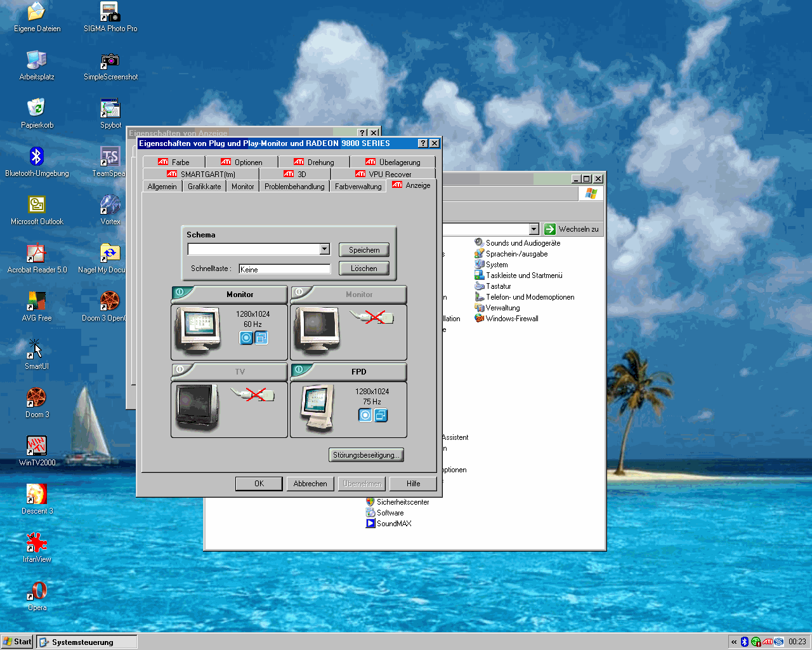Click the Schnelltaste hotkey field

284,269
